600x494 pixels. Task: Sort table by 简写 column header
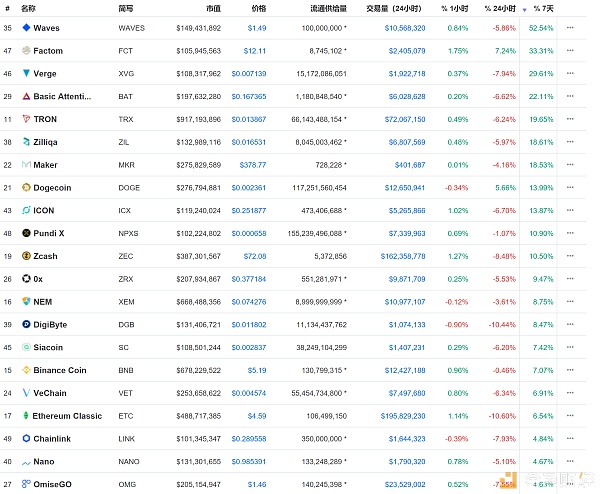point(126,8)
